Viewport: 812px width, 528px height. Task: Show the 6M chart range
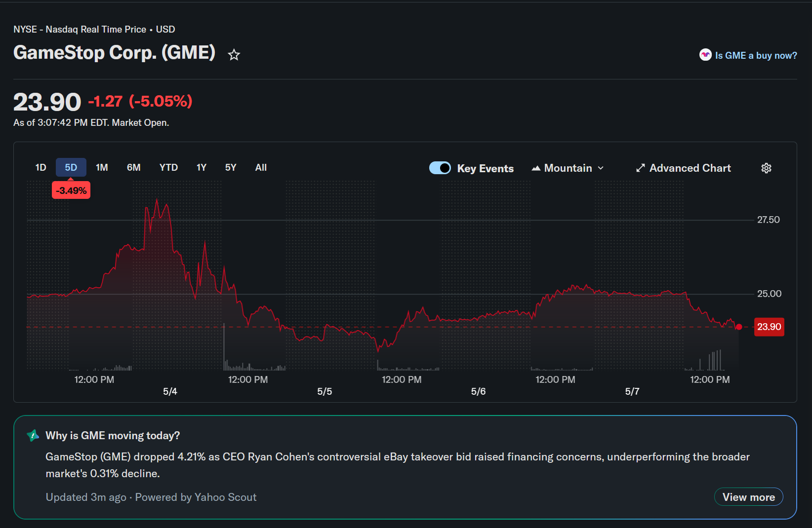(134, 168)
